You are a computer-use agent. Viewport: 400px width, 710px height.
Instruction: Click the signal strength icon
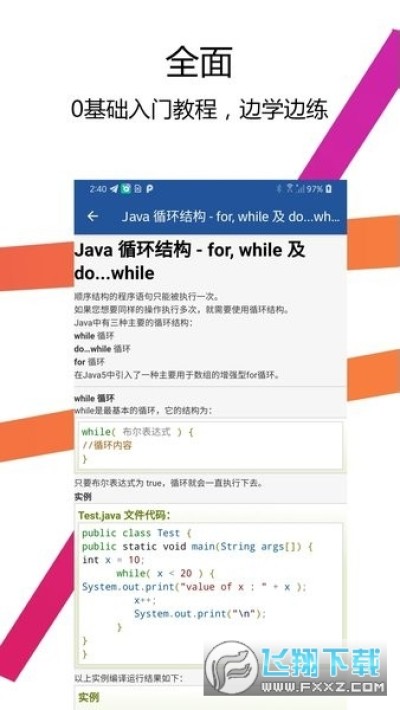tap(300, 189)
